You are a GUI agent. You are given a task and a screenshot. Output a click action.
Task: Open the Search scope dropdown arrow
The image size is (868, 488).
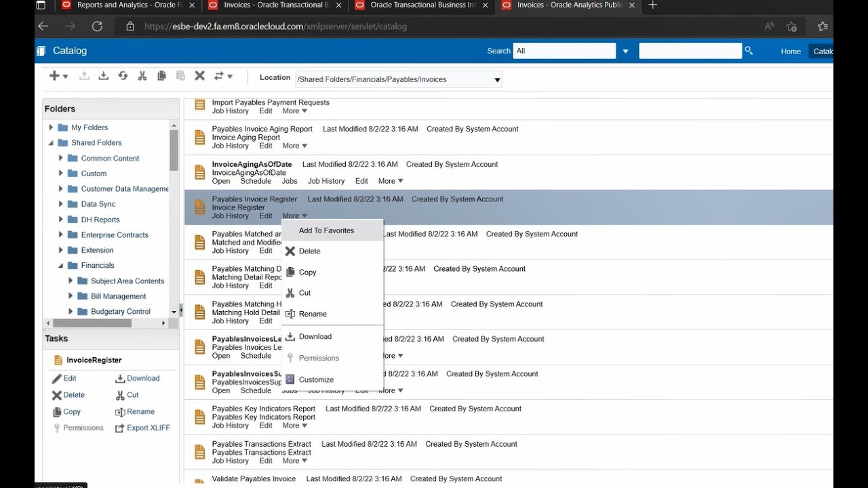625,51
